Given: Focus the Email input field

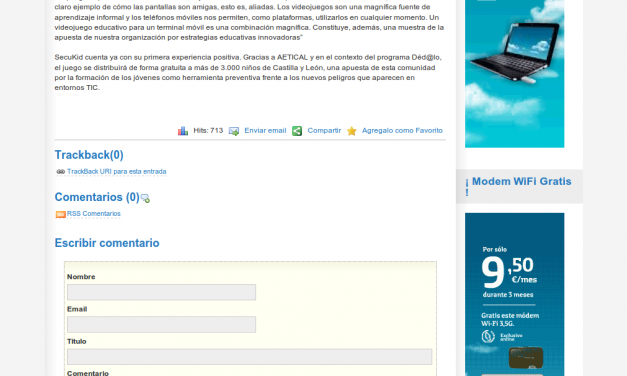Looking at the screenshot, I should (162, 324).
